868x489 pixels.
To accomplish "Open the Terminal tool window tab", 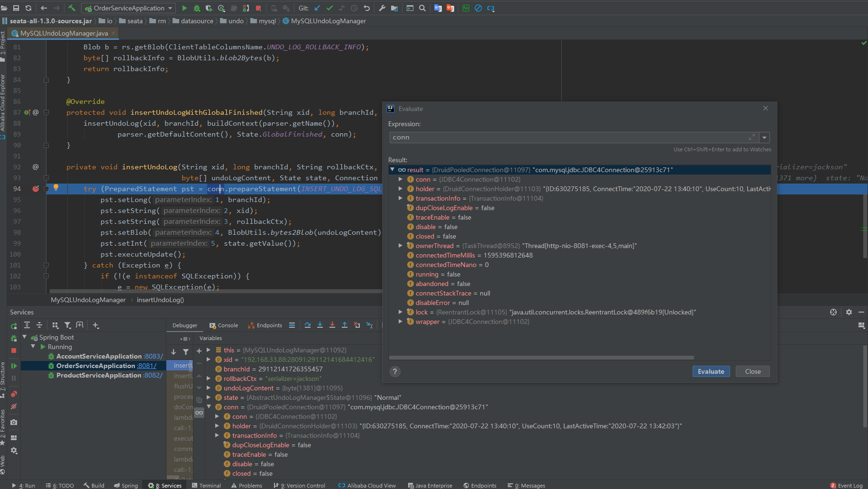I will point(206,485).
